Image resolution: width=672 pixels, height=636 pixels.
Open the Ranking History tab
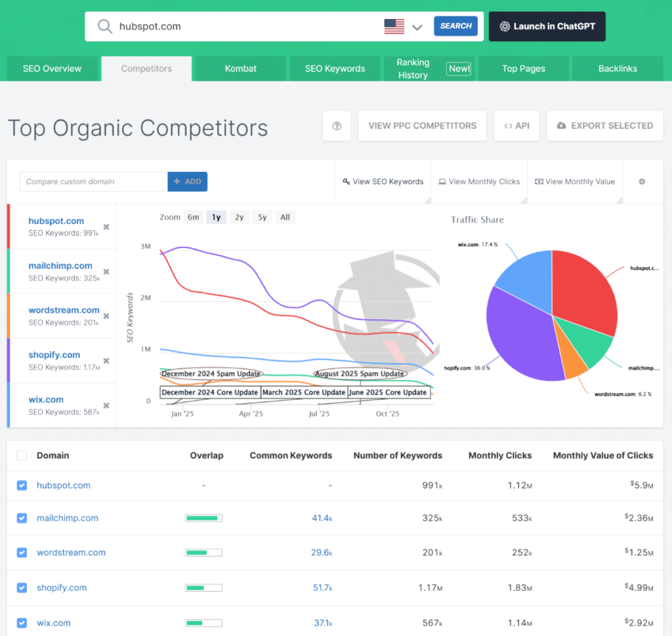click(x=413, y=68)
